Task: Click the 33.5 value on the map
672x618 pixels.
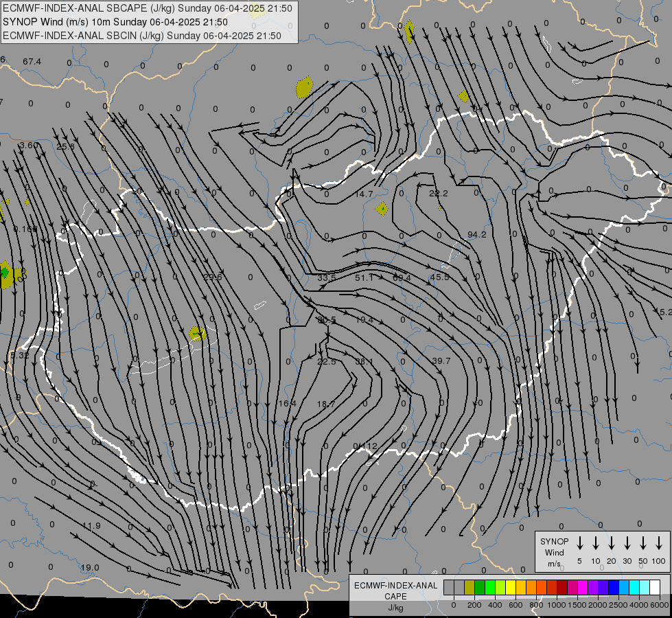Action: pyautogui.click(x=327, y=278)
